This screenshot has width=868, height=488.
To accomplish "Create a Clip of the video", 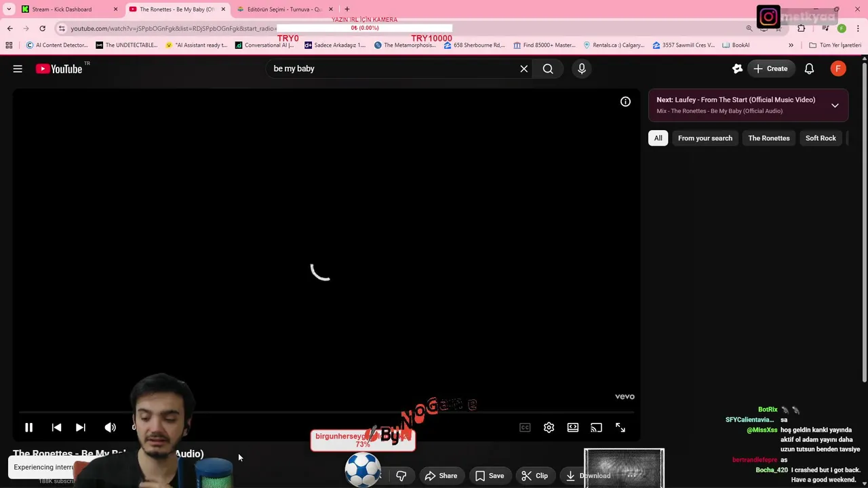I will click(534, 476).
